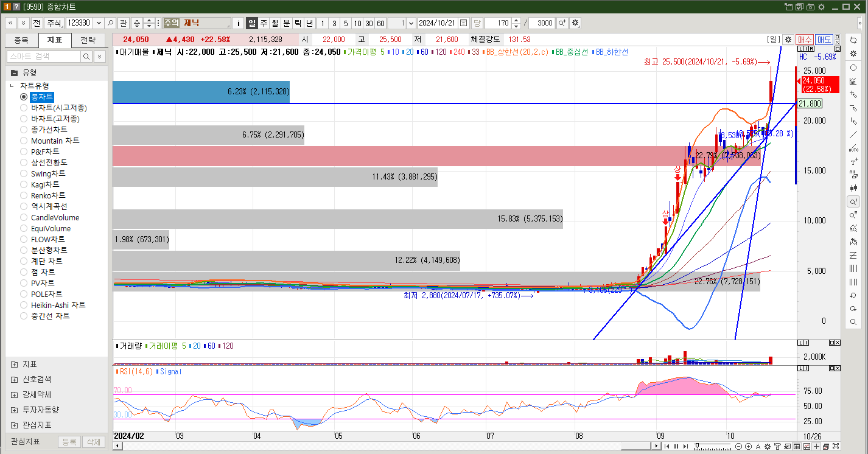Expand smart search options double-chevron
868x454 pixels.
pos(100,56)
